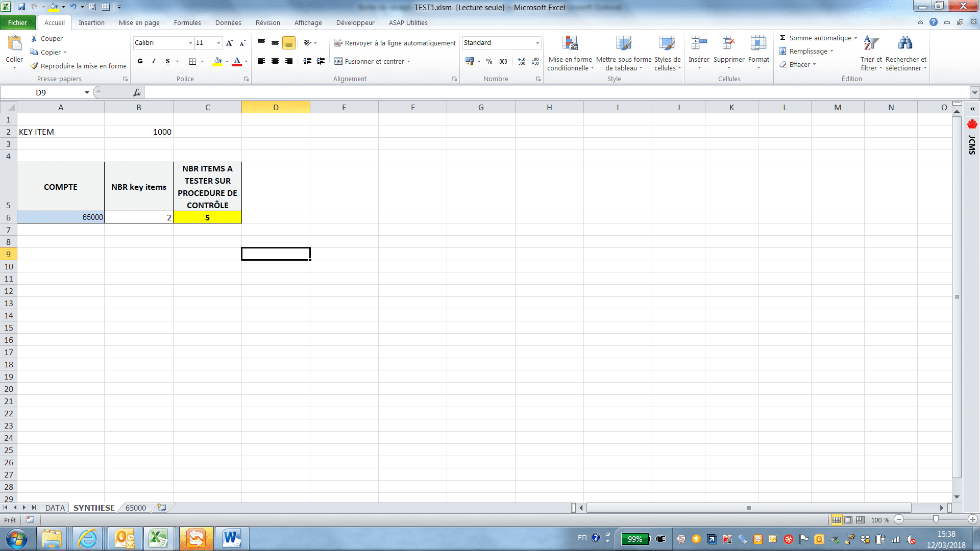980x551 pixels.
Task: Click the percent style icon
Action: (489, 61)
